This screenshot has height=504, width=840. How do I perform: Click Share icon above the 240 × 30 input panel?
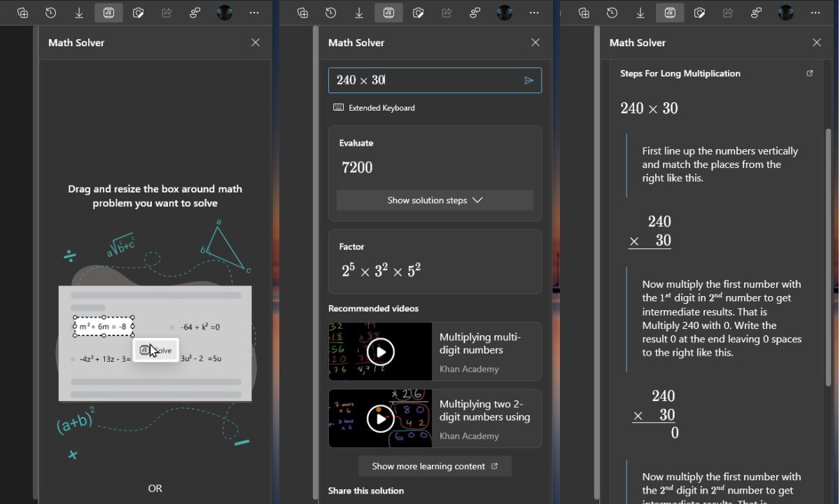[447, 13]
